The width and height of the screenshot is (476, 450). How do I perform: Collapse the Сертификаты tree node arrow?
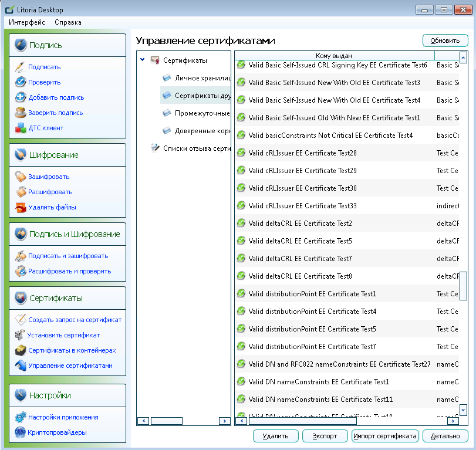coord(143,60)
